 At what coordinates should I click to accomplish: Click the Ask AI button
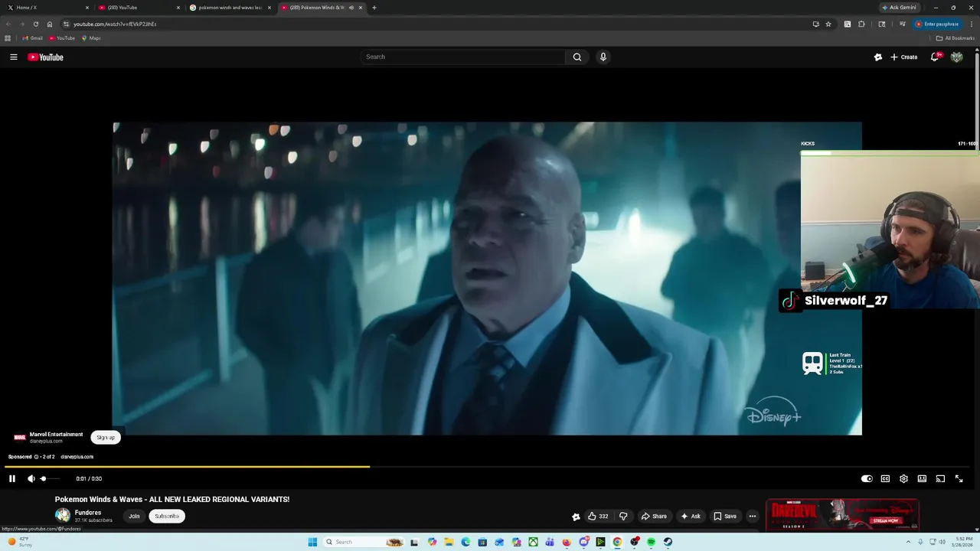coord(691,516)
